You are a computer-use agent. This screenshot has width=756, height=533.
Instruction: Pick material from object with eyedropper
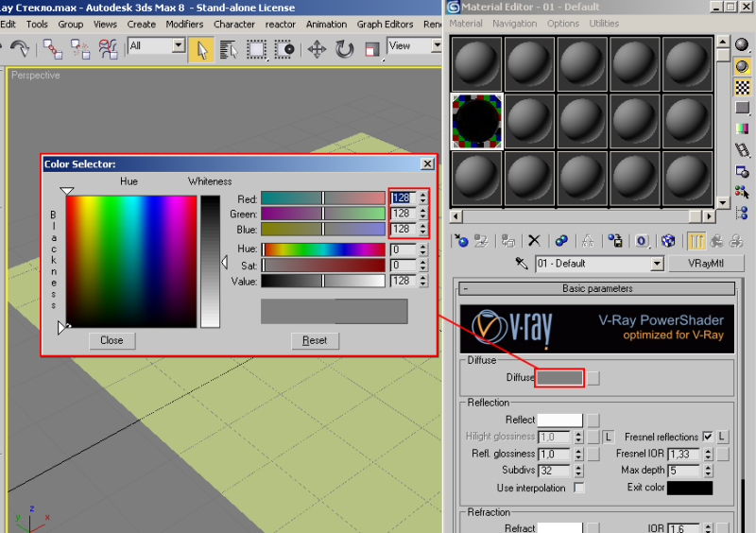click(522, 264)
